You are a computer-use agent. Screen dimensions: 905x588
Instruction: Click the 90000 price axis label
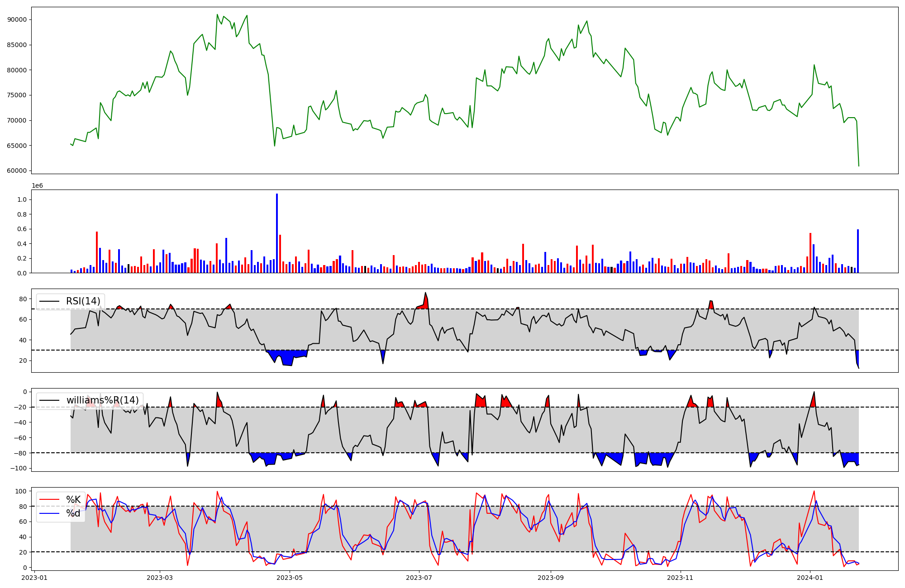[x=17, y=19]
